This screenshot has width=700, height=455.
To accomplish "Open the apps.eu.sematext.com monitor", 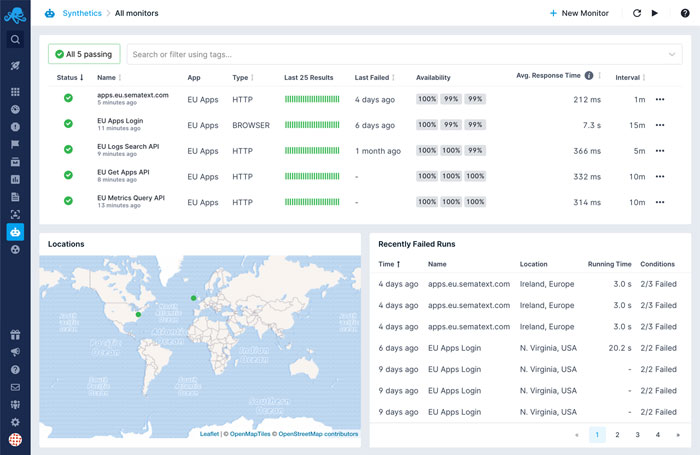I will click(133, 95).
